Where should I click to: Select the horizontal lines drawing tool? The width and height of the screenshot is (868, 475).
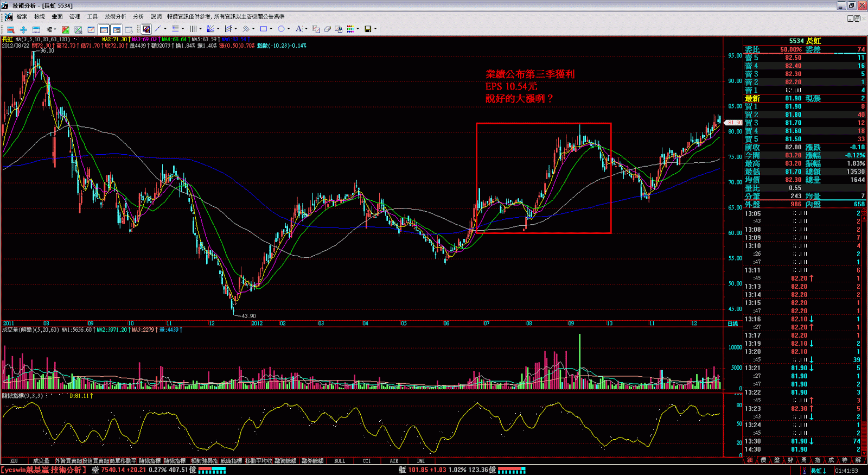(x=175, y=29)
